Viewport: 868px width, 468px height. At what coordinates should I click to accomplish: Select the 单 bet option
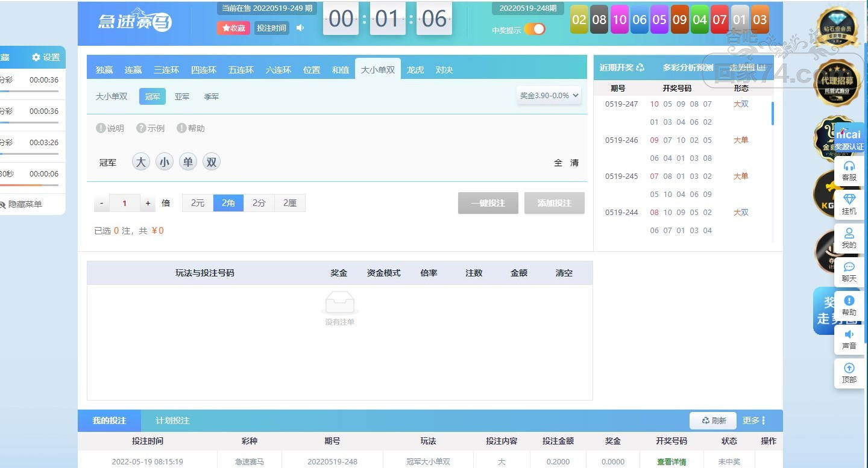coord(188,162)
